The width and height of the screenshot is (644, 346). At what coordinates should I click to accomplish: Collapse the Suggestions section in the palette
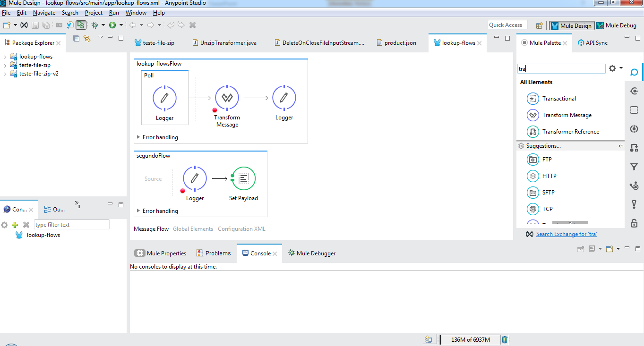[620, 145]
